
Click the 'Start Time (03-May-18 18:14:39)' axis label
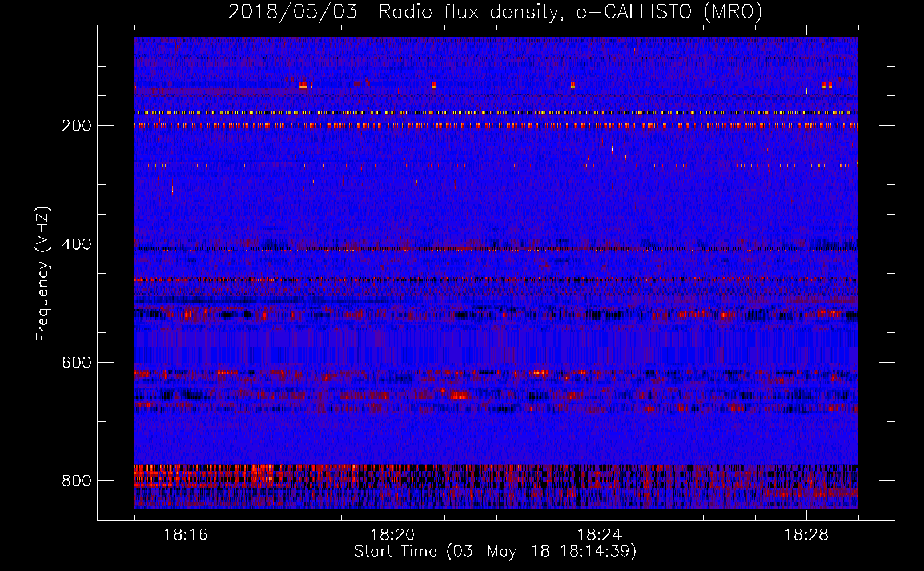(495, 552)
